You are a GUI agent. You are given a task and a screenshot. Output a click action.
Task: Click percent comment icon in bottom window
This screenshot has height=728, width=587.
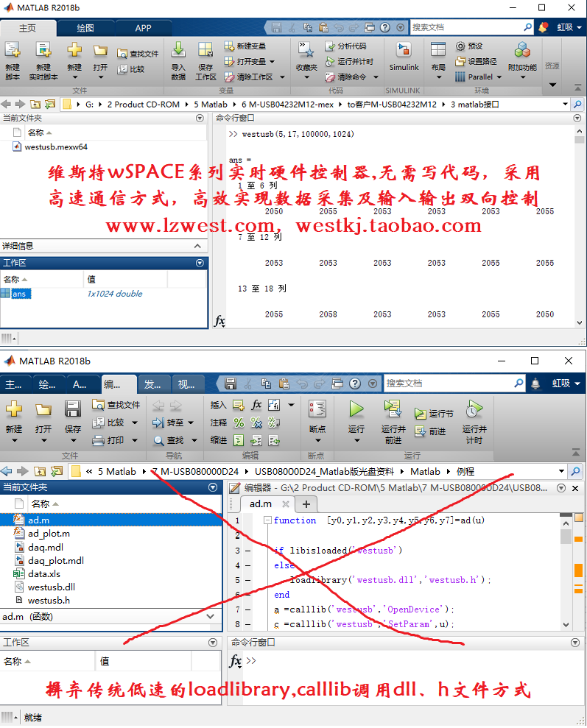[239, 423]
